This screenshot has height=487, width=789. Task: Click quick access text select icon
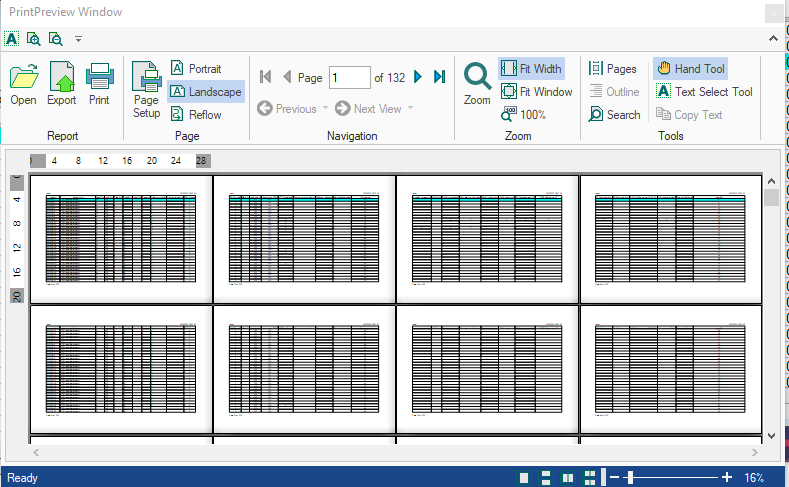[12, 39]
